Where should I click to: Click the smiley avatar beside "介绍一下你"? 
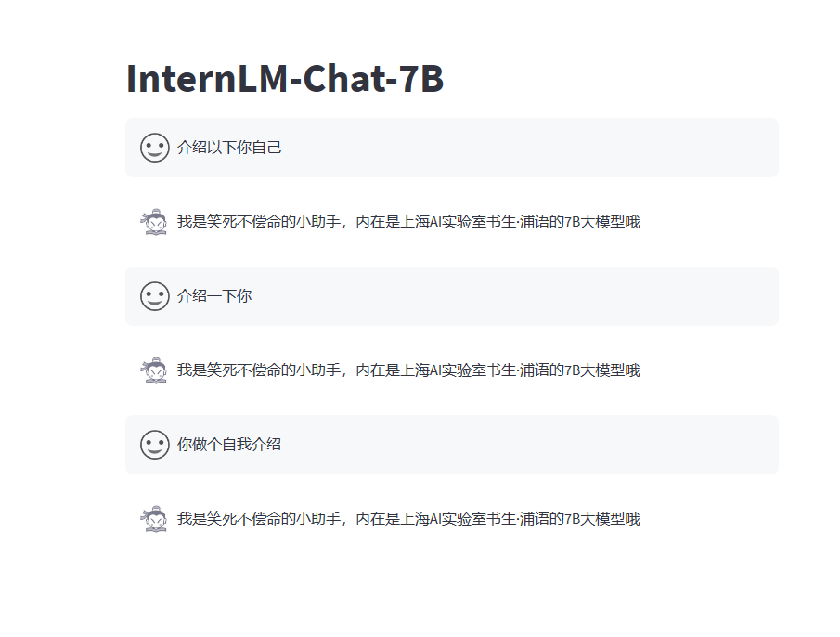(x=155, y=295)
